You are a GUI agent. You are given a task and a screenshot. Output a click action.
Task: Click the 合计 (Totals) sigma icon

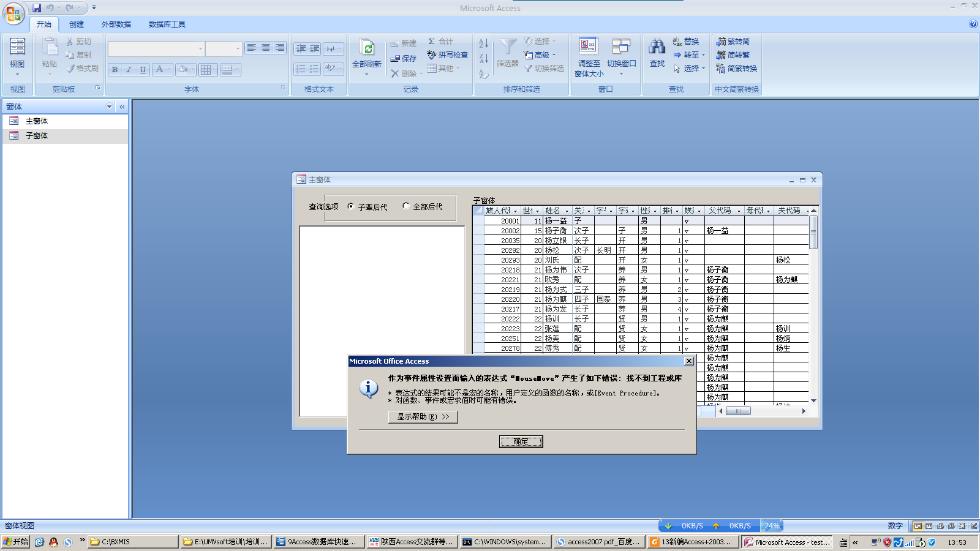click(432, 42)
